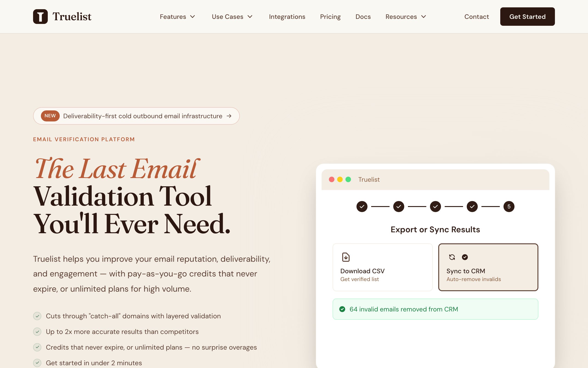Click the green window dot in Truelist mockup
The image size is (588, 368).
(348, 179)
